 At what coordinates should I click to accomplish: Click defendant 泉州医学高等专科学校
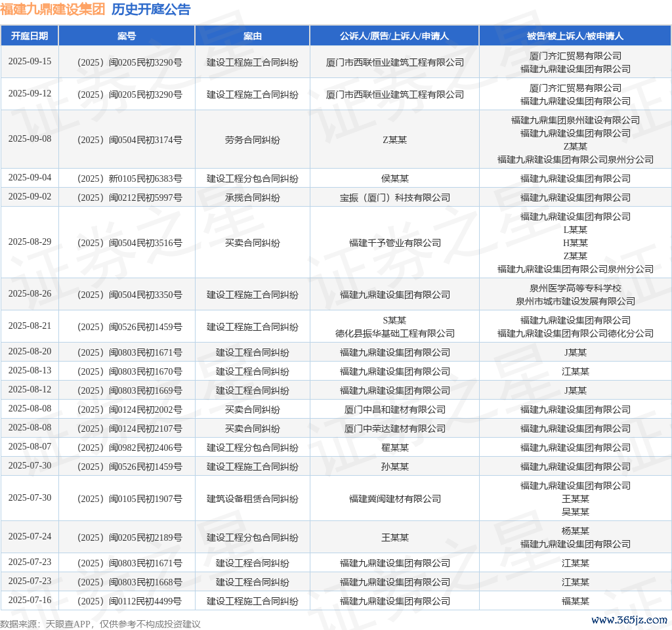point(575,288)
